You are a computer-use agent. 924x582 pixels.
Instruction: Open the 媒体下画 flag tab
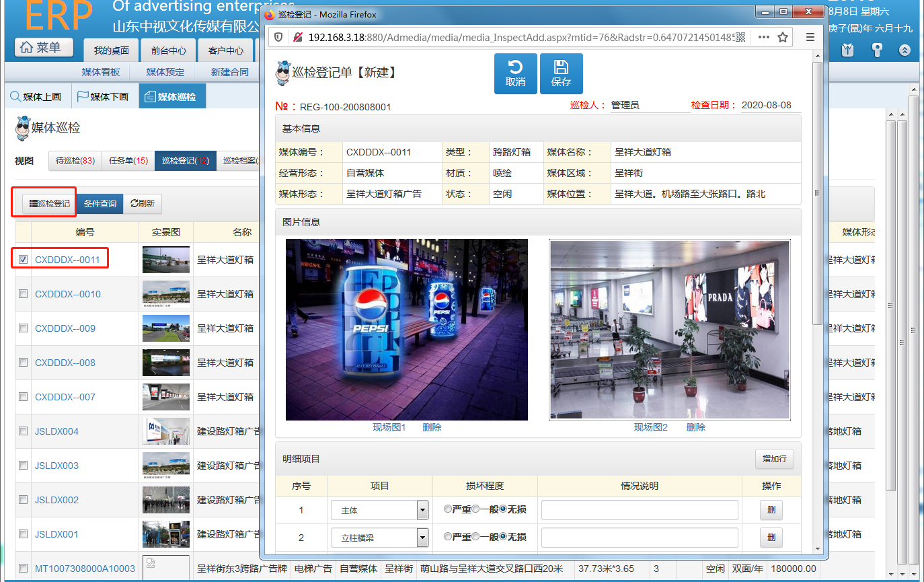tap(103, 96)
